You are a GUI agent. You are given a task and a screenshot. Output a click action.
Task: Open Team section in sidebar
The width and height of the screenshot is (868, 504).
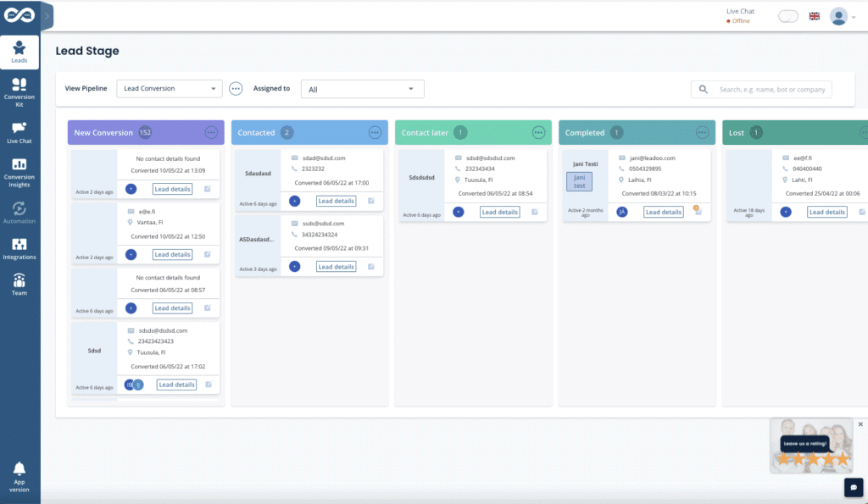pos(19,285)
